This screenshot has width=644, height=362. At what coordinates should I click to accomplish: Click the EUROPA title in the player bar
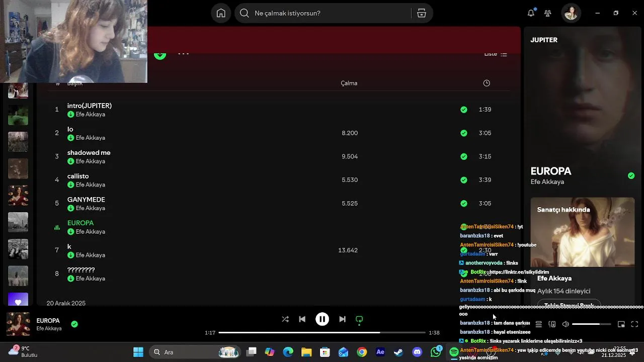[x=48, y=320]
